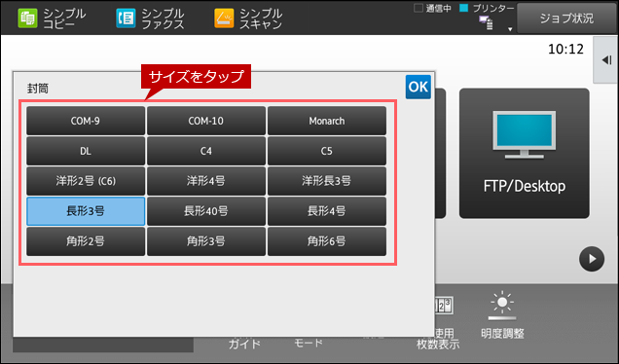Open Simple Fax mode icon

[x=126, y=18]
